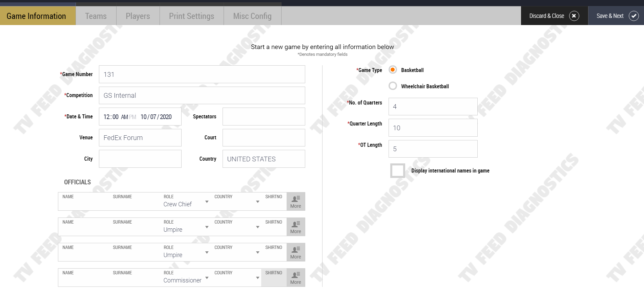Viewport: 644px width, 297px height.
Task: Open the Print Settings tab
Action: click(191, 16)
